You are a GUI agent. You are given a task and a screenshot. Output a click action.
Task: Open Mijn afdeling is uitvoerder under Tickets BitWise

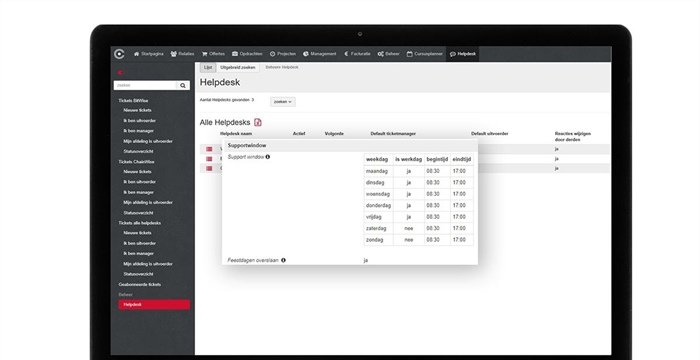(x=148, y=141)
